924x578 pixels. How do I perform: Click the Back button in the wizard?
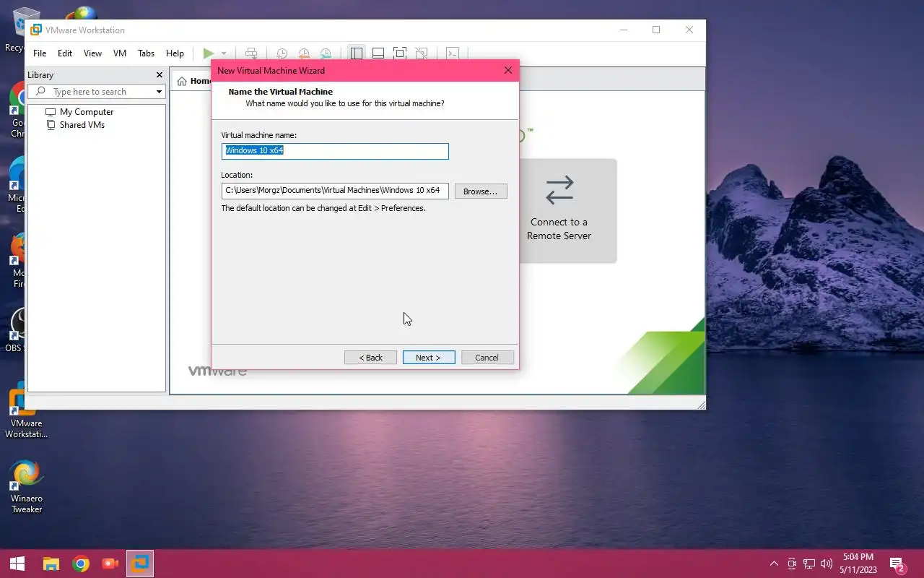[370, 358]
